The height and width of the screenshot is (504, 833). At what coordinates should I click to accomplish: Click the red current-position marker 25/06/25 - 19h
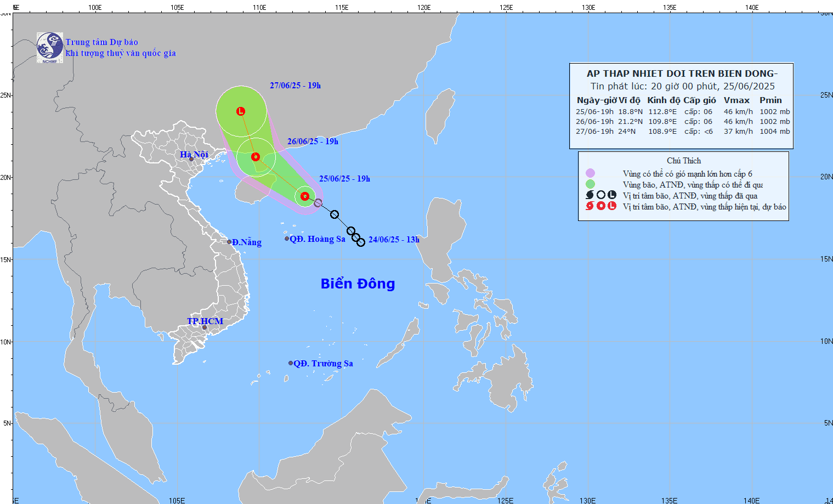click(305, 196)
